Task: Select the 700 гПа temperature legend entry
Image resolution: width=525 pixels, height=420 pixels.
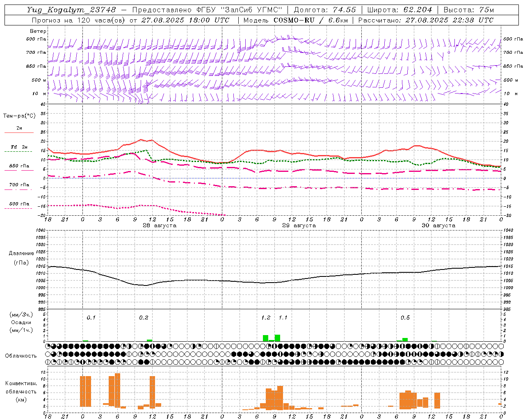Action: click(19, 185)
